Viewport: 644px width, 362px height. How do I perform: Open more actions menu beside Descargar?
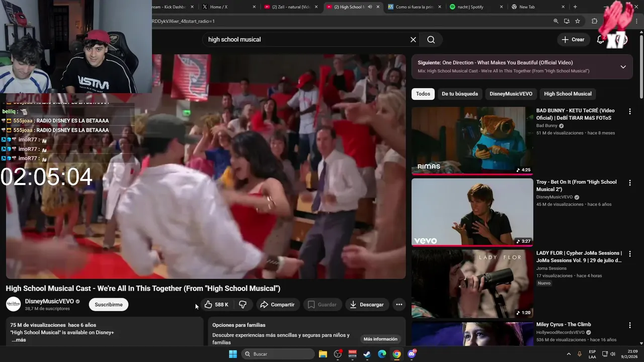(x=399, y=305)
